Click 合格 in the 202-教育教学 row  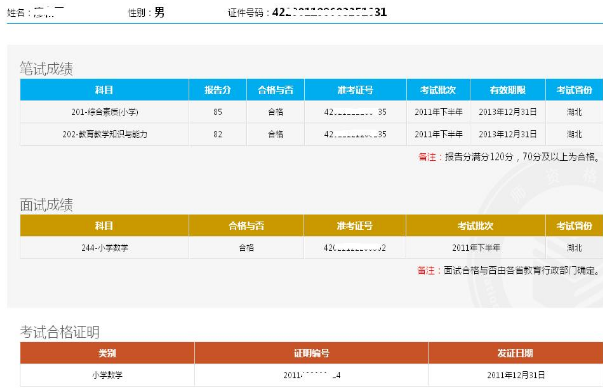tap(275, 134)
